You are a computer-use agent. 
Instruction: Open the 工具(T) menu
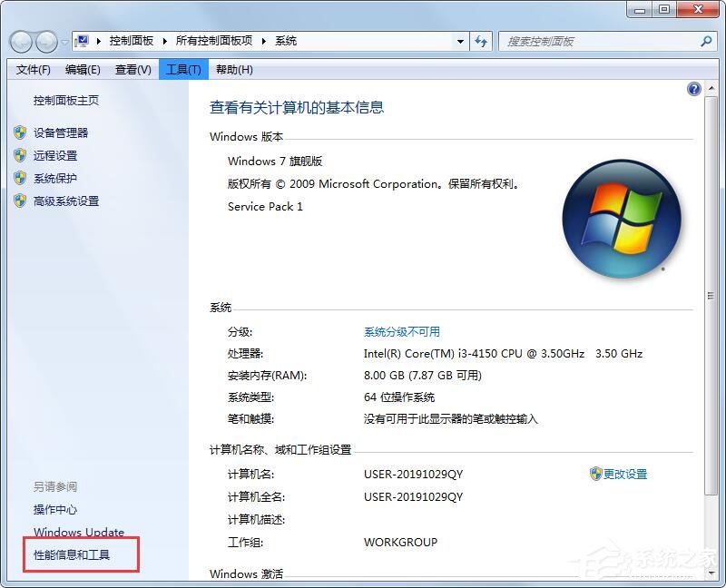(x=183, y=69)
